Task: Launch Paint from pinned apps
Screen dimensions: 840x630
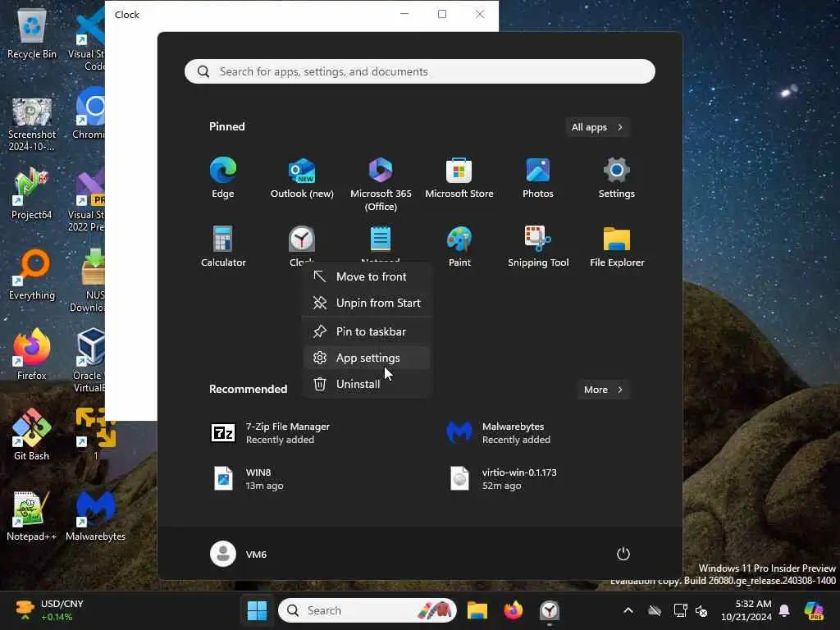Action: 459,246
